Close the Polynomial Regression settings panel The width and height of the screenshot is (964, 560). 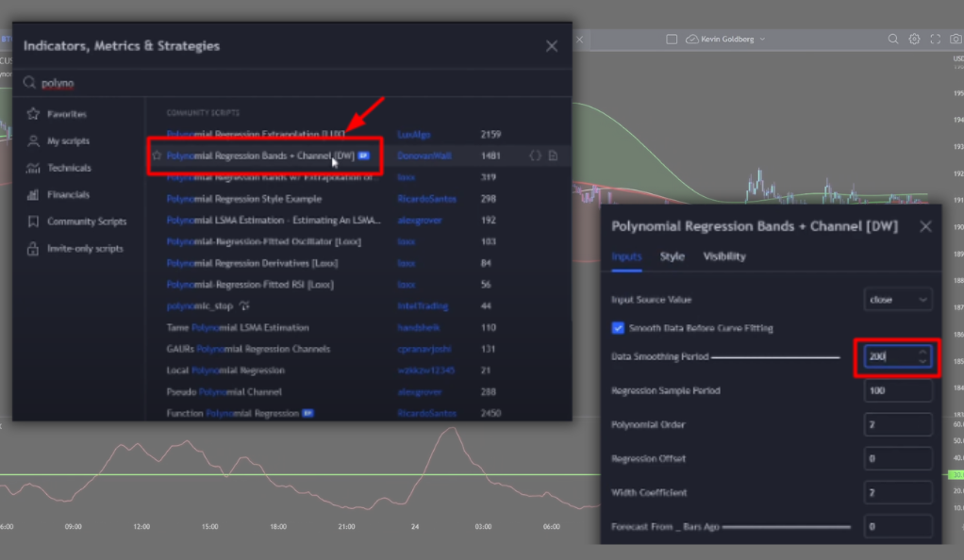click(925, 226)
